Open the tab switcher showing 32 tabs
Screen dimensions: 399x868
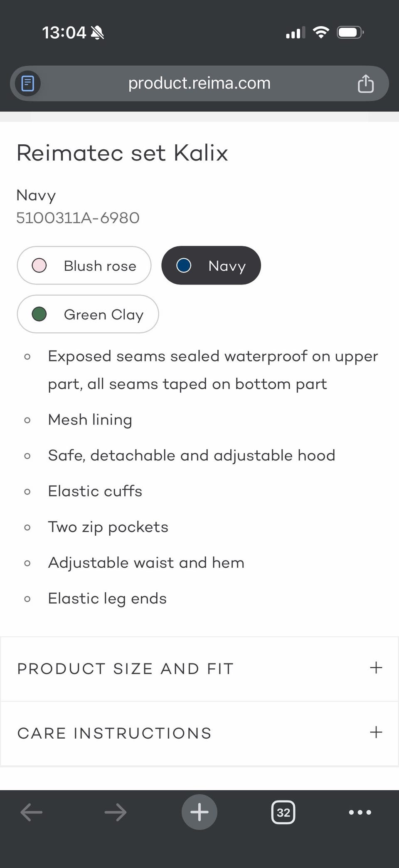pyautogui.click(x=283, y=812)
